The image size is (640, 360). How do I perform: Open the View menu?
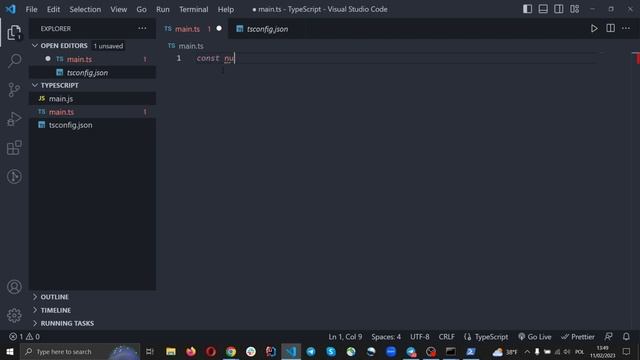(118, 9)
